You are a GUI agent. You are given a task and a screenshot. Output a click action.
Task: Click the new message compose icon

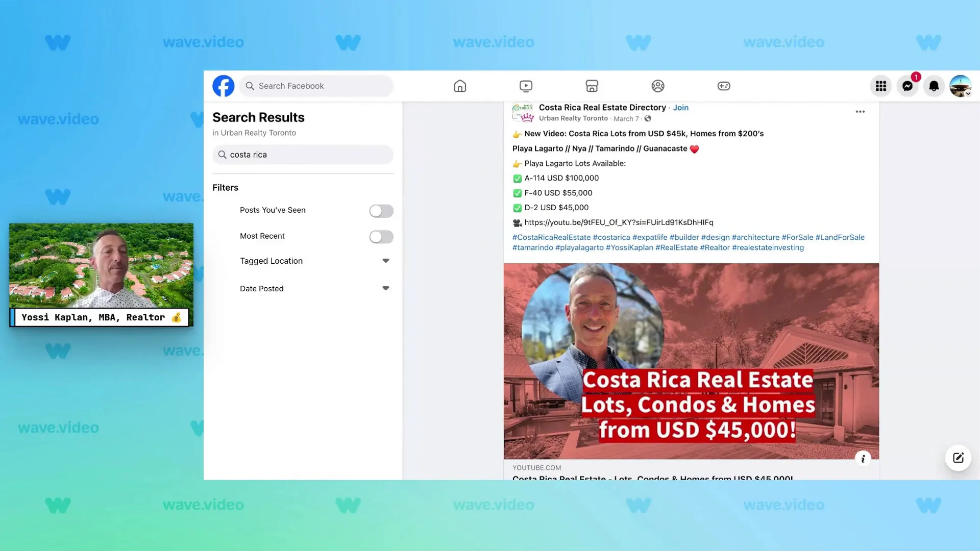pyautogui.click(x=958, y=458)
